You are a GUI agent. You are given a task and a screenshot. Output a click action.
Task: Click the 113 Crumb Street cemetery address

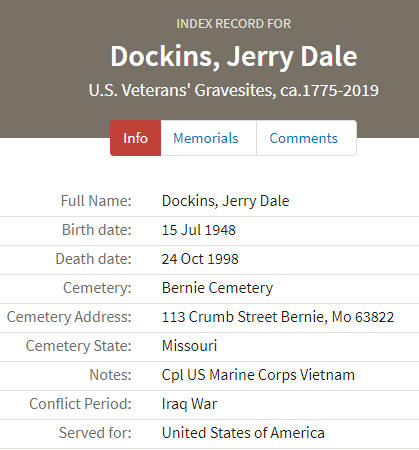pos(278,317)
